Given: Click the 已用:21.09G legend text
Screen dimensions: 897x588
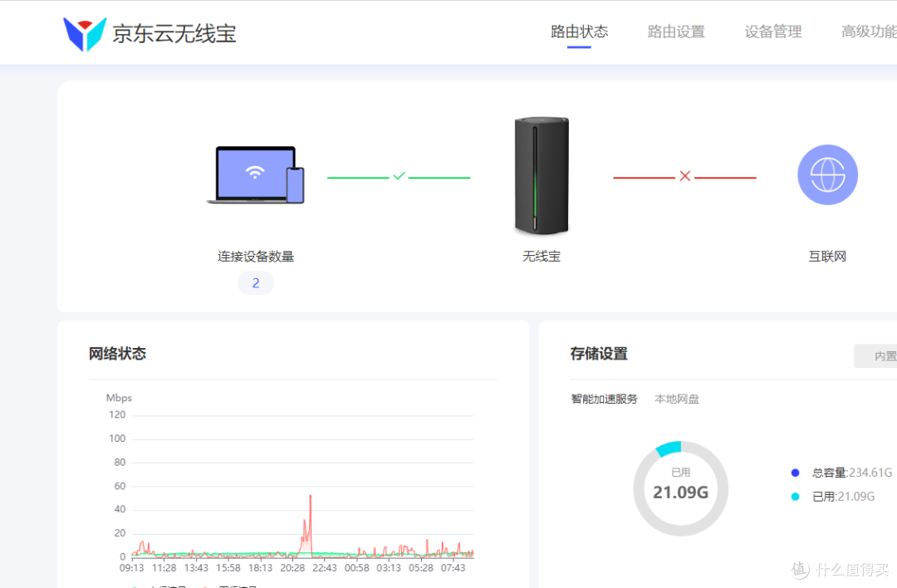Looking at the screenshot, I should coord(843,497).
